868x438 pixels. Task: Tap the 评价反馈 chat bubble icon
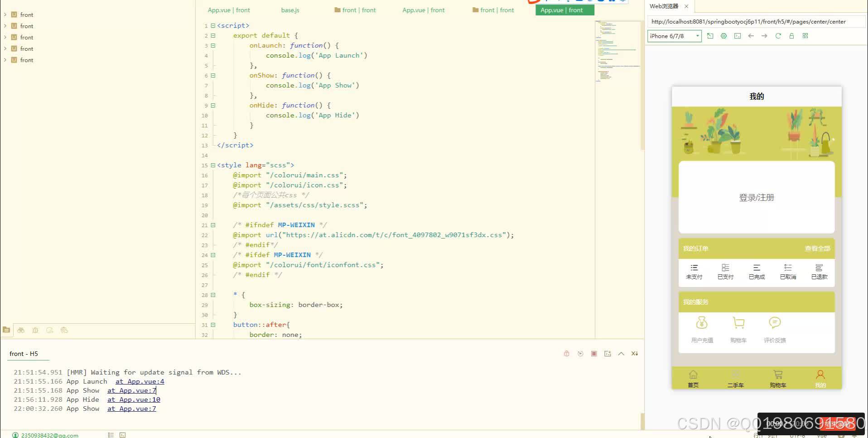pyautogui.click(x=775, y=323)
